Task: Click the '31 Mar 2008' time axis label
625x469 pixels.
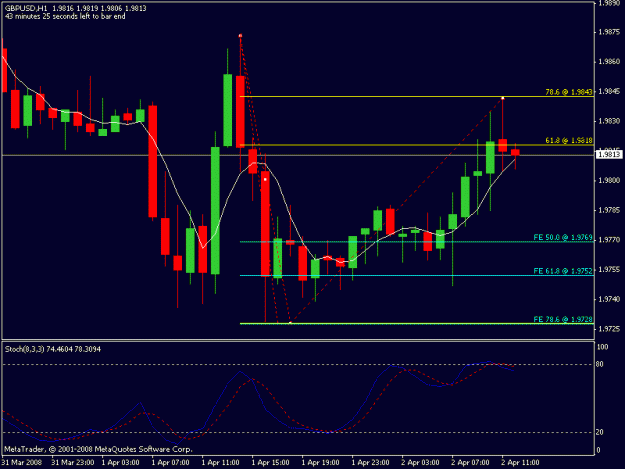Action: coord(22,463)
